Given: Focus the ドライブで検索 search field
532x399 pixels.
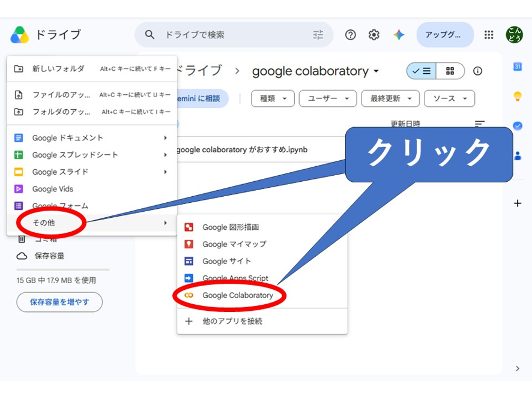Looking at the screenshot, I should pos(234,35).
